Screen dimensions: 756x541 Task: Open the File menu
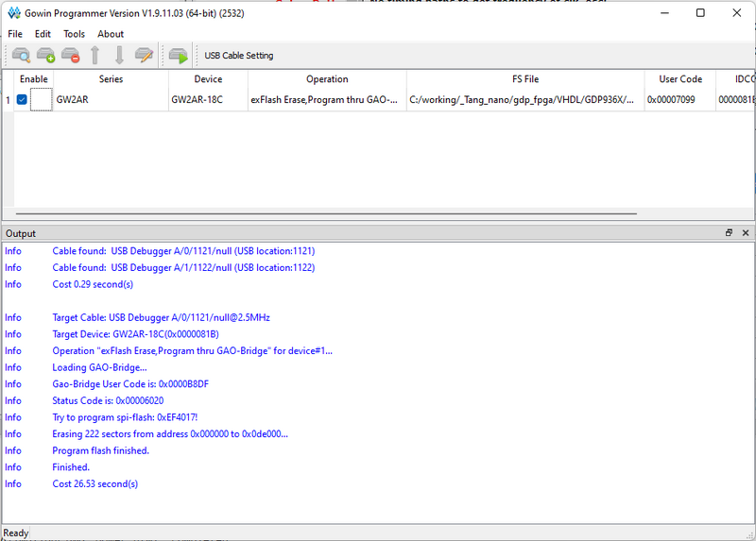point(15,34)
